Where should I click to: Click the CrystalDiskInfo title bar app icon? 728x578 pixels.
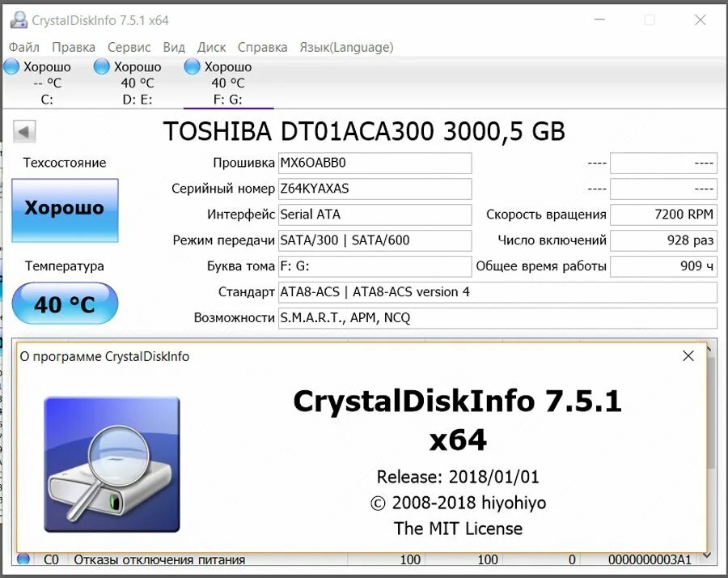(x=19, y=20)
